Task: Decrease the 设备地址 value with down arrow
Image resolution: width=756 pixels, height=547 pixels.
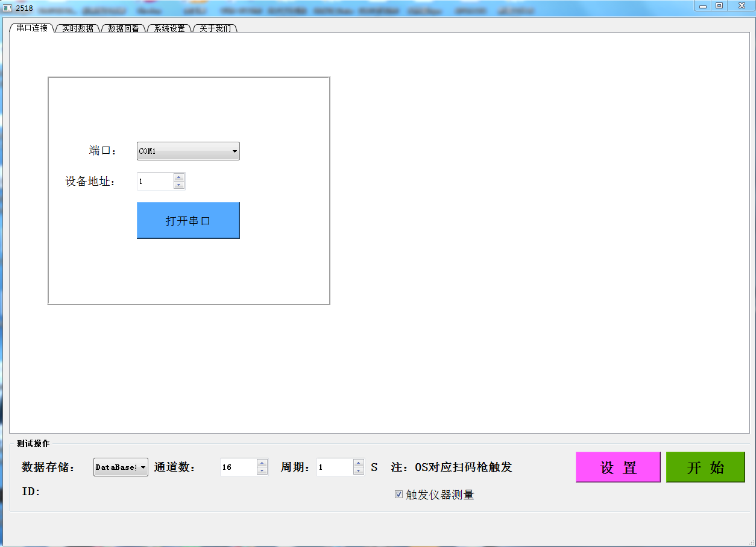Action: 178,185
